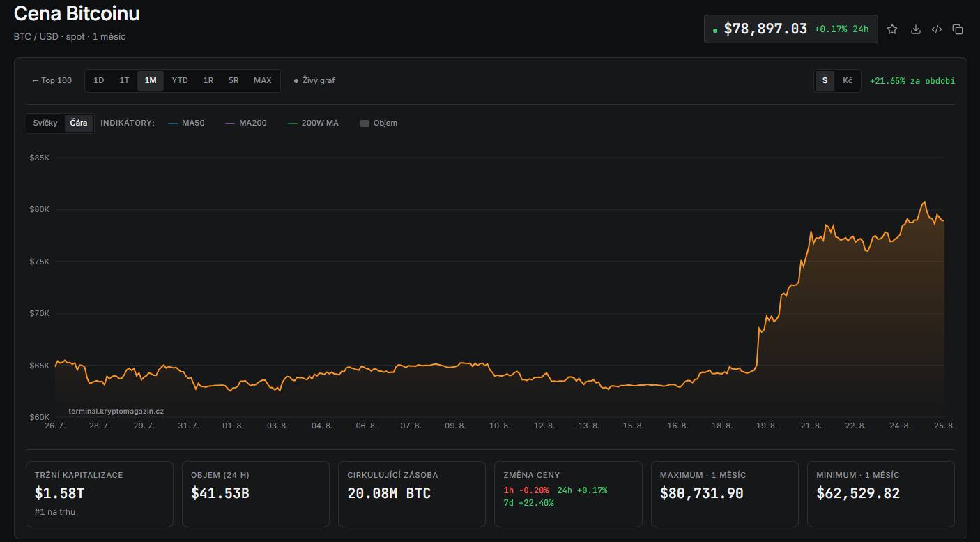Viewport: 980px width, 542px height.
Task: Click the 1h -0.20% price change
Action: coord(526,490)
